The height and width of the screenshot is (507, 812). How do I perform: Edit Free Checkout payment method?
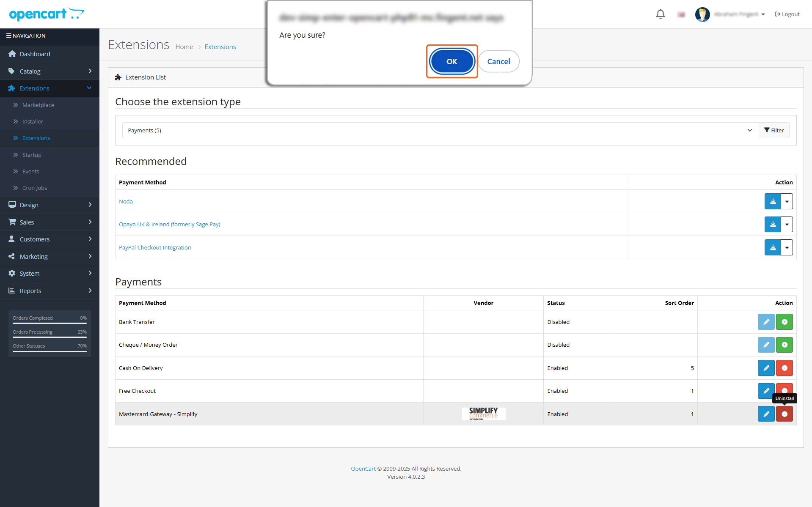(766, 391)
